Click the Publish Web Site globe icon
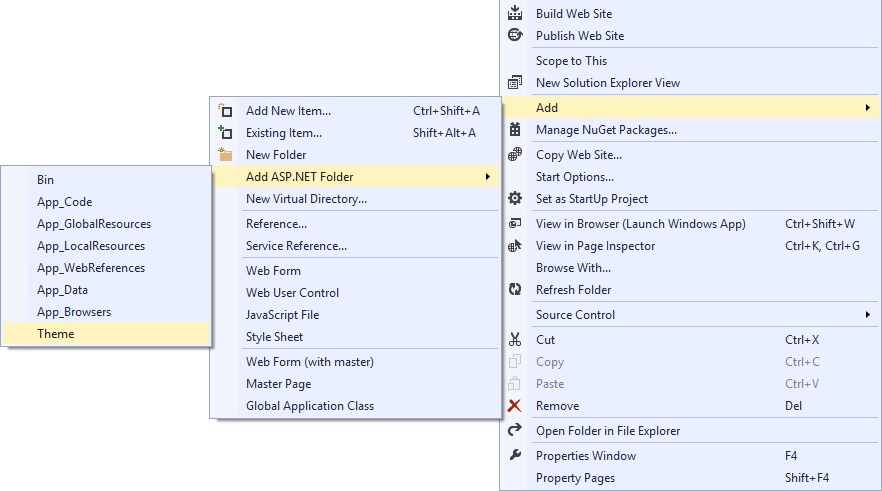882x491 pixels. [515, 35]
